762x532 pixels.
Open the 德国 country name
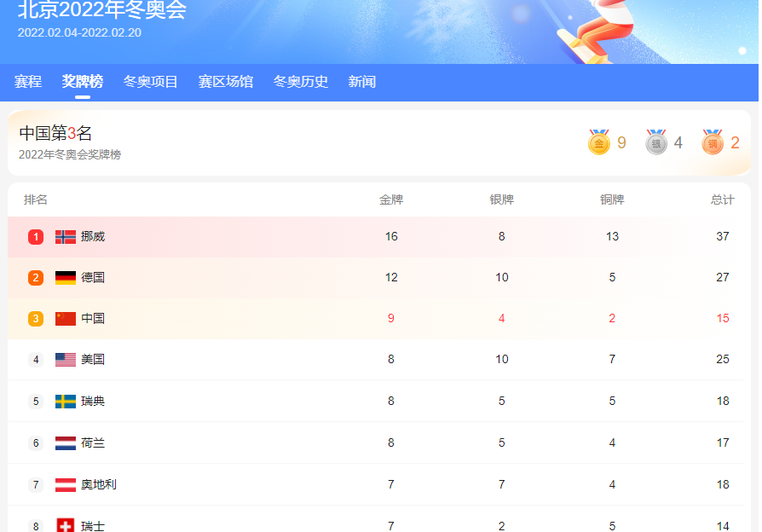(x=93, y=277)
